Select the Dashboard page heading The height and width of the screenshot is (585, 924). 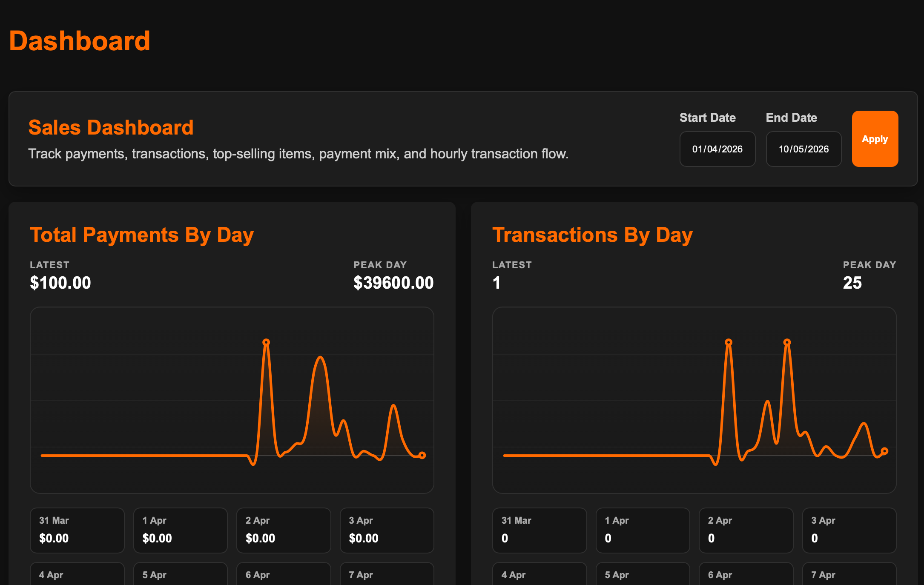[x=80, y=41]
